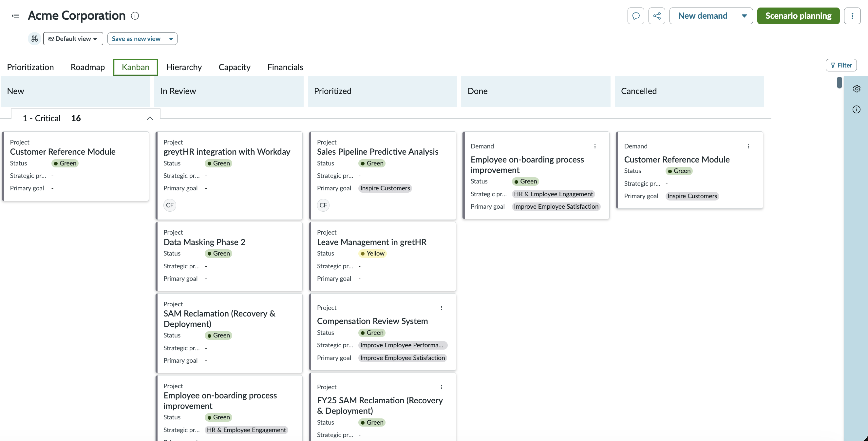Open the comments speech bubble icon
Viewport: 868px width, 441px height.
pyautogui.click(x=635, y=16)
